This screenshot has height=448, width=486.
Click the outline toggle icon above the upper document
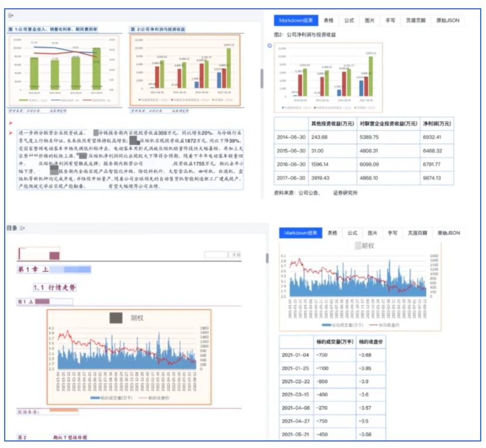click(11, 15)
